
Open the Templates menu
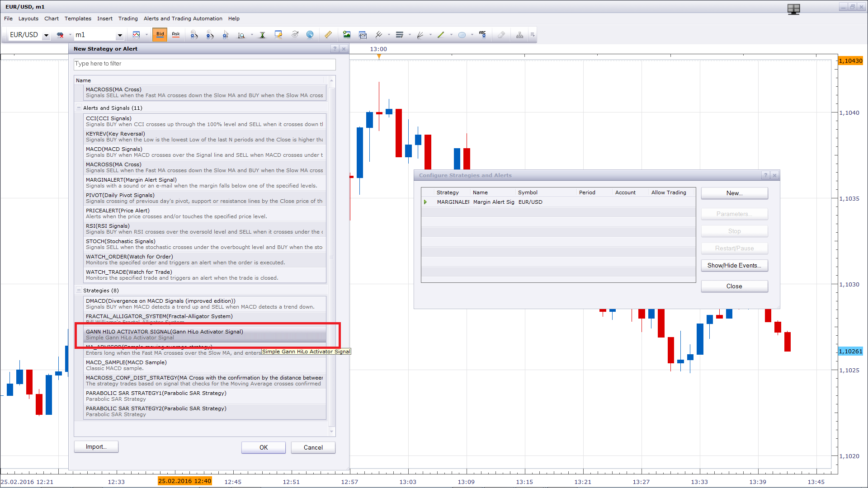tap(78, 19)
